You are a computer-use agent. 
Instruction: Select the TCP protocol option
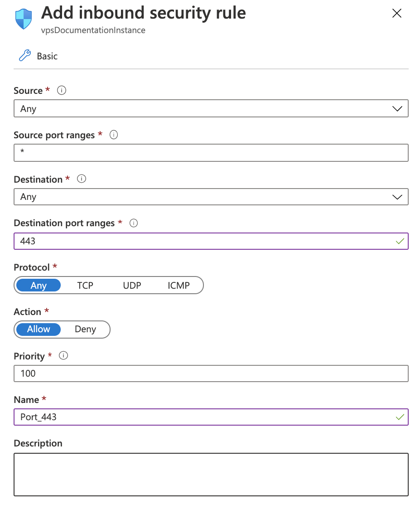tap(86, 285)
